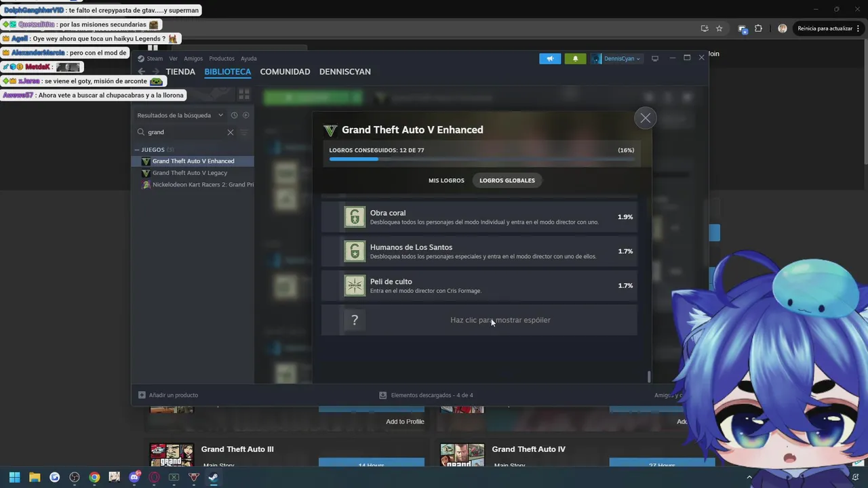Open the library advanced filter icon
This screenshot has width=868, height=488.
pyautogui.click(x=244, y=132)
